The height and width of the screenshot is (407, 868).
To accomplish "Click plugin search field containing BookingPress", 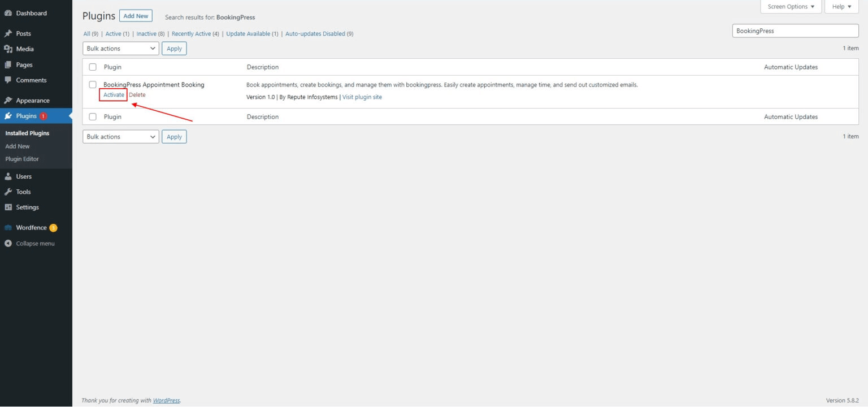I will [x=795, y=31].
